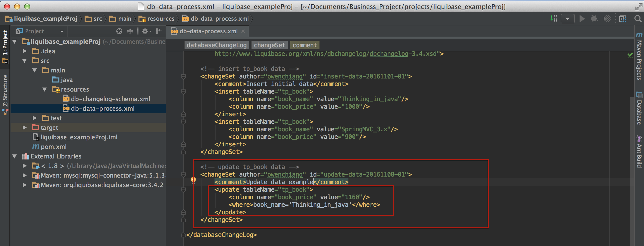Click the green inspection checkmark indicator

coord(630,55)
